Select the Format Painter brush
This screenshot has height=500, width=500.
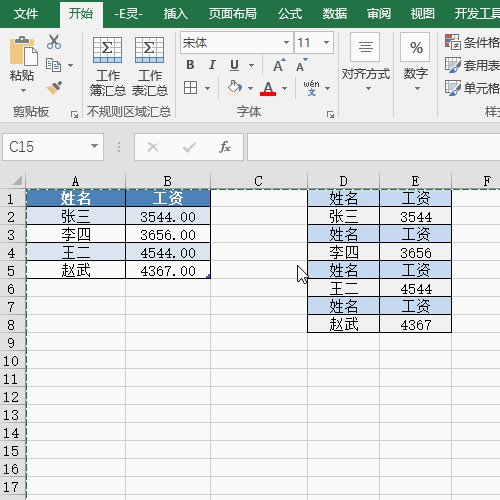tap(54, 88)
